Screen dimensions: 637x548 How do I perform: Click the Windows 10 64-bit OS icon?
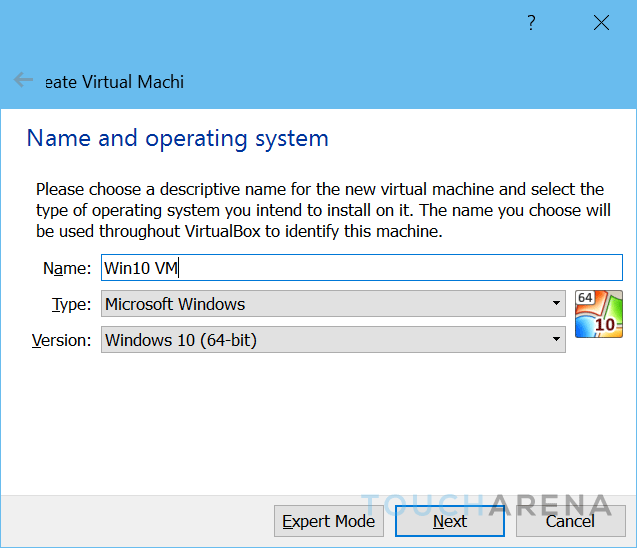598,314
